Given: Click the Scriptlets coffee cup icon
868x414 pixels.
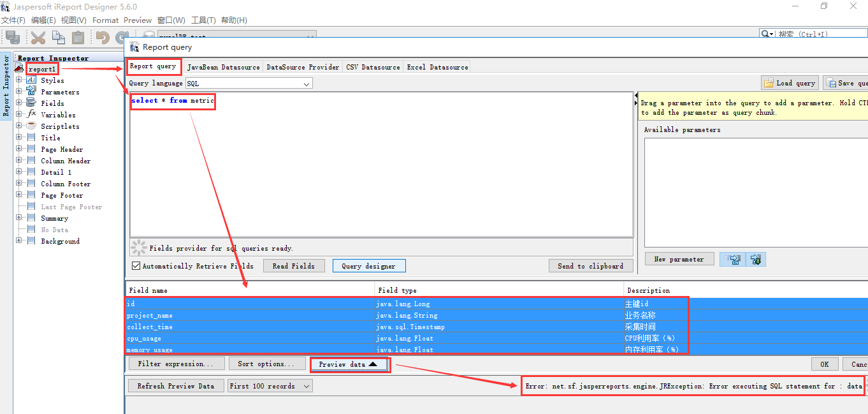Looking at the screenshot, I should [31, 126].
